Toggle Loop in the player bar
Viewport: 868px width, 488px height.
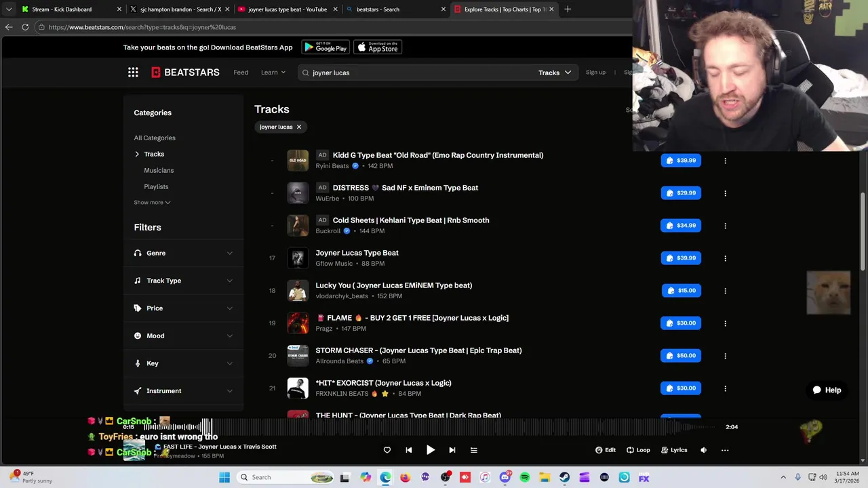tap(638, 450)
